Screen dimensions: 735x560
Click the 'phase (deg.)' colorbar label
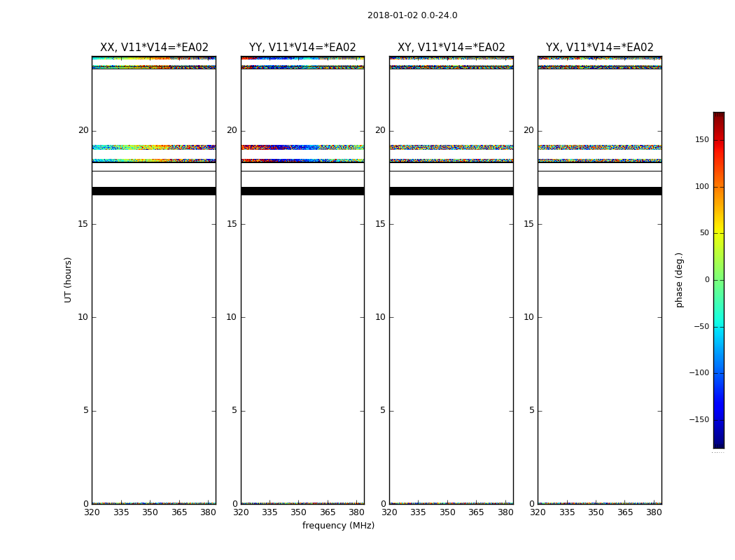tap(679, 280)
